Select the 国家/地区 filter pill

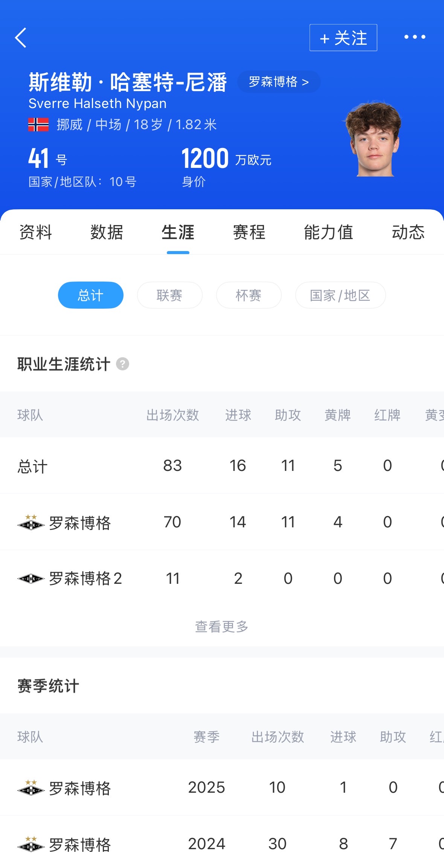point(340,295)
